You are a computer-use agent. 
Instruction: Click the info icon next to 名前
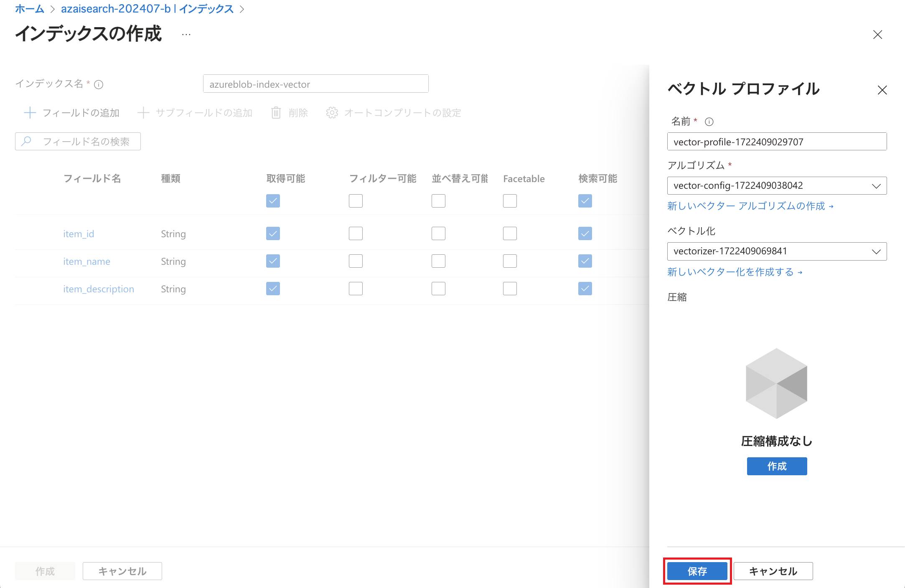pos(709,122)
